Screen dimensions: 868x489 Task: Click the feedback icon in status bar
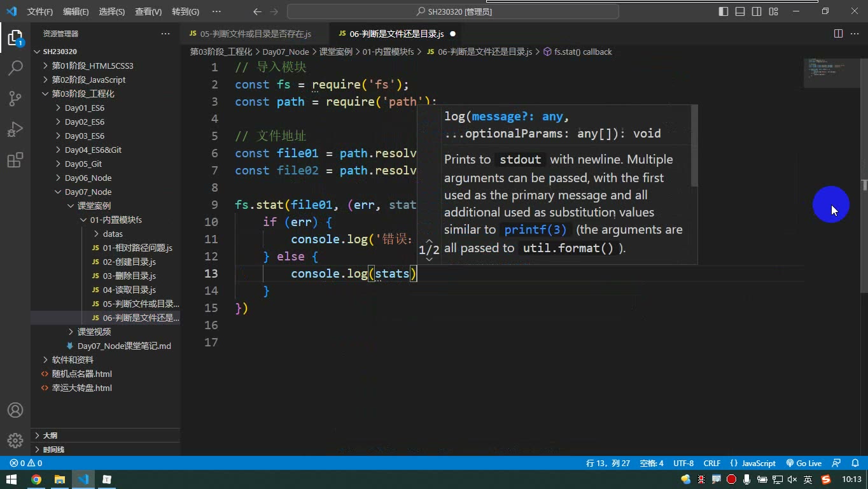pos(837,464)
